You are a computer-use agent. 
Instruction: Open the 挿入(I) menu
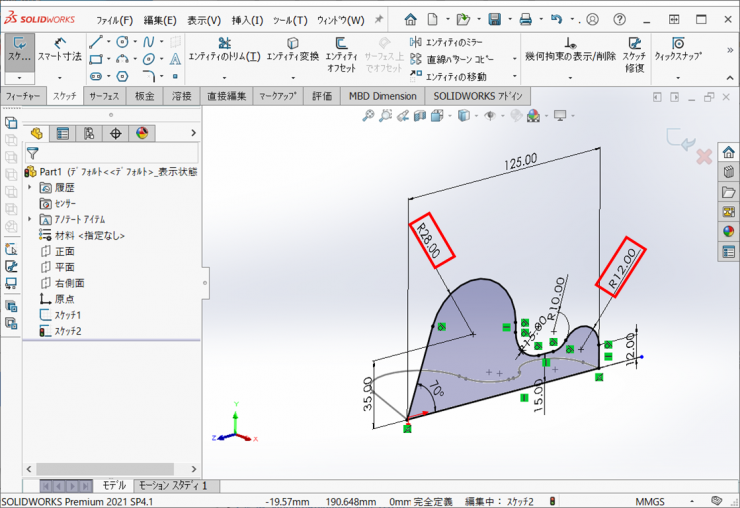point(247,20)
